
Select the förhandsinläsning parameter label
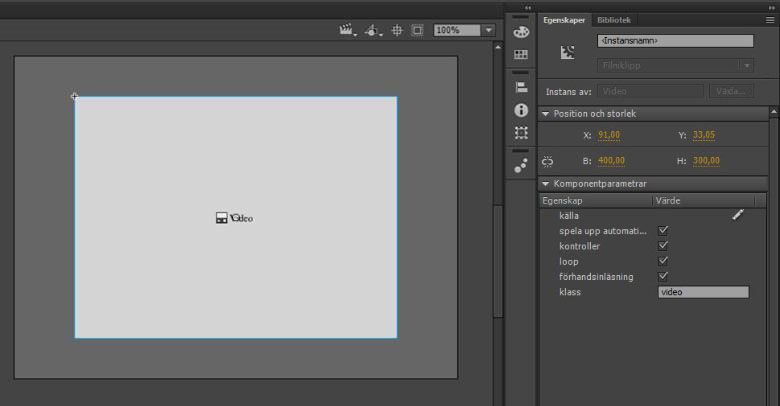point(596,277)
